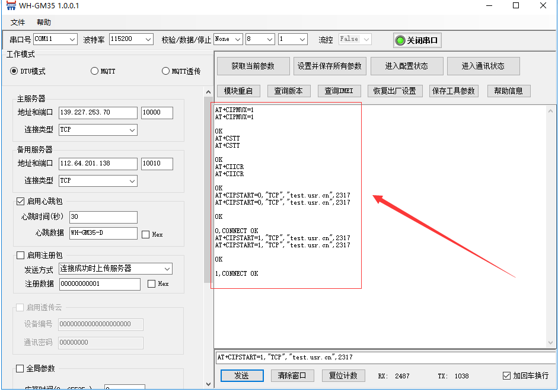The height and width of the screenshot is (392, 558).
Task: Select the MQTT work mode
Action: click(x=95, y=71)
